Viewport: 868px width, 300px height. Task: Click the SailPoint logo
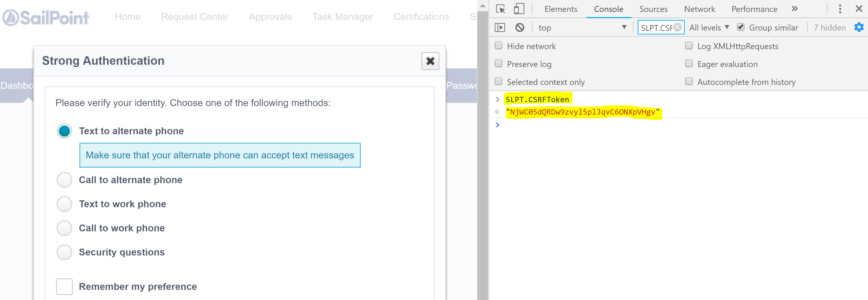46,17
